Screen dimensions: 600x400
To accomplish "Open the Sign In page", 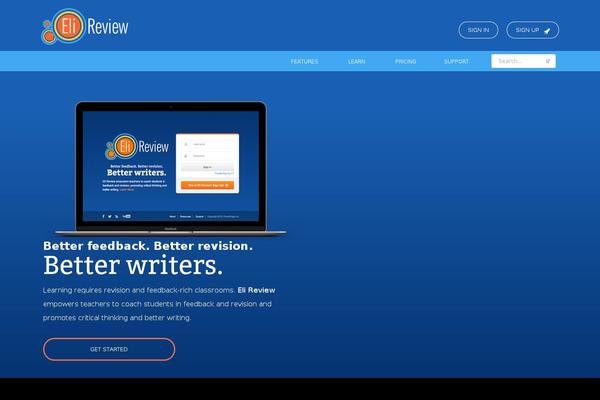I will 478,30.
